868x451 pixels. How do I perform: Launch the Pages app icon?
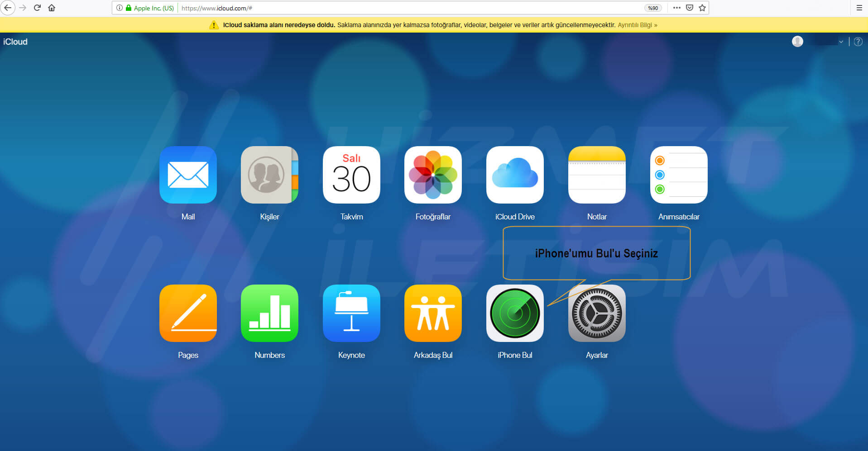188,313
